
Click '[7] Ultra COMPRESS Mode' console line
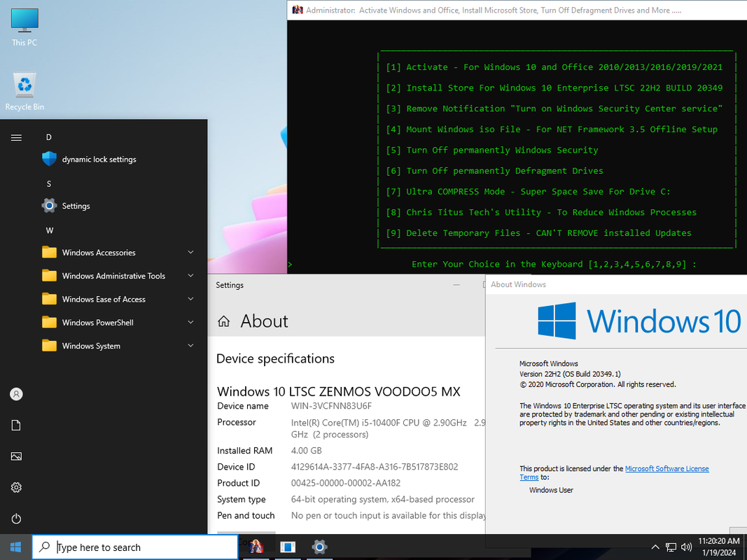(528, 191)
